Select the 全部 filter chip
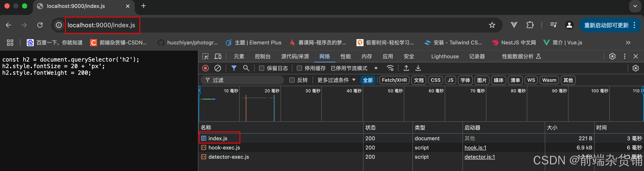This screenshot has height=171, width=644. click(x=368, y=80)
